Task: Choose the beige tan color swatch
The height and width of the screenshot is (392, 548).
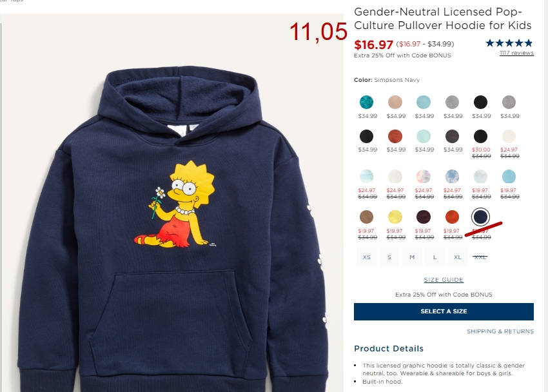Action: 395,102
